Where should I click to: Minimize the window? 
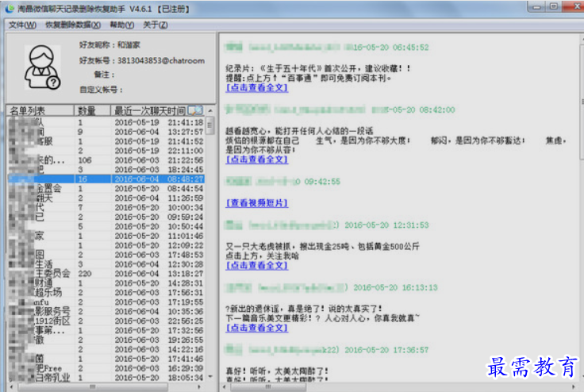[x=536, y=6]
